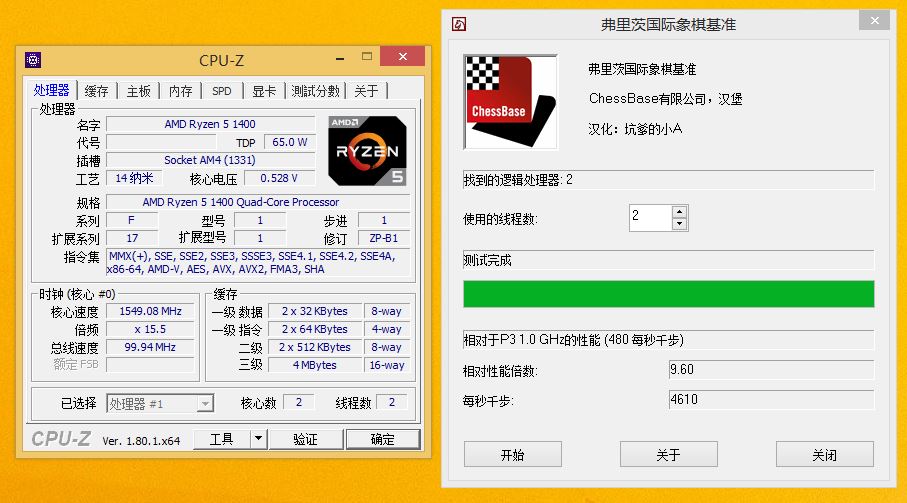Viewport: 907px width, 503px height.
Task: Click the revision value ZP-B1
Action: pos(384,238)
